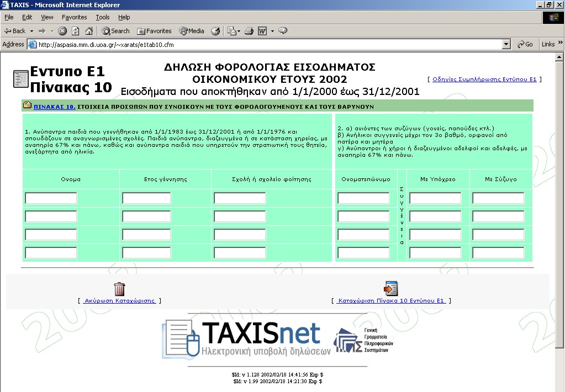Click the third-row Ονοματεπώνυμο input field
The image size is (565, 392).
363,235
